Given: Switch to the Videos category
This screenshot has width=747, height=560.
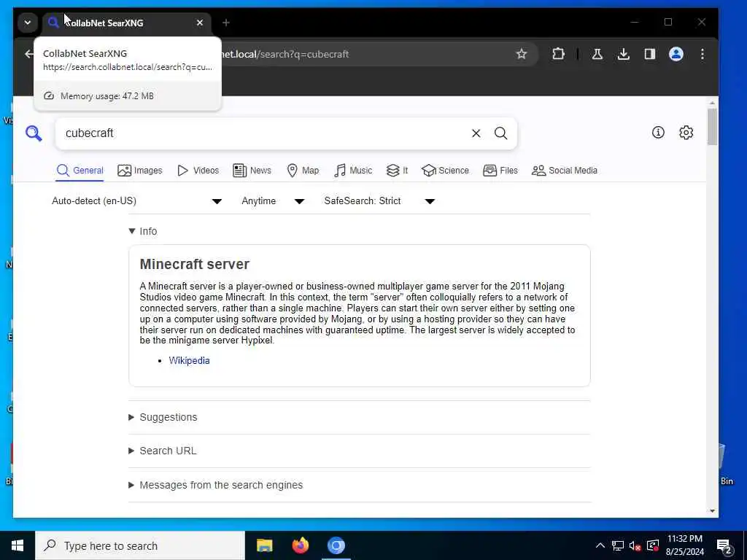Looking at the screenshot, I should click(x=198, y=171).
